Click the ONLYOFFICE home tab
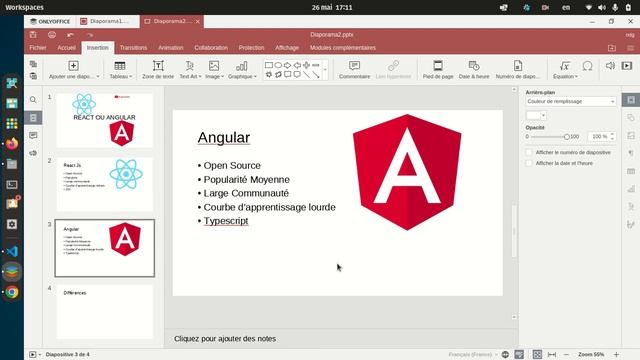The image size is (640, 360). 50,21
